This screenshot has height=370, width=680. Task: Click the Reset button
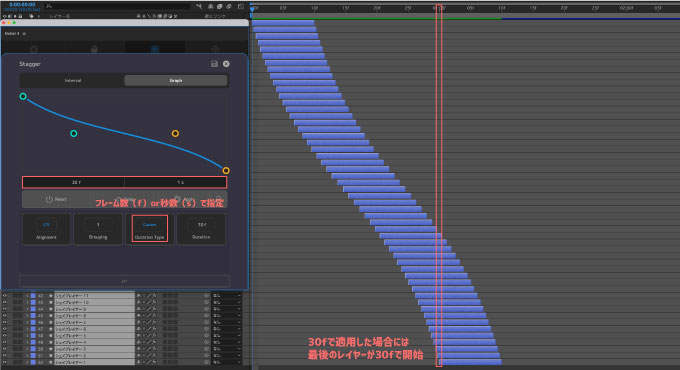click(56, 200)
